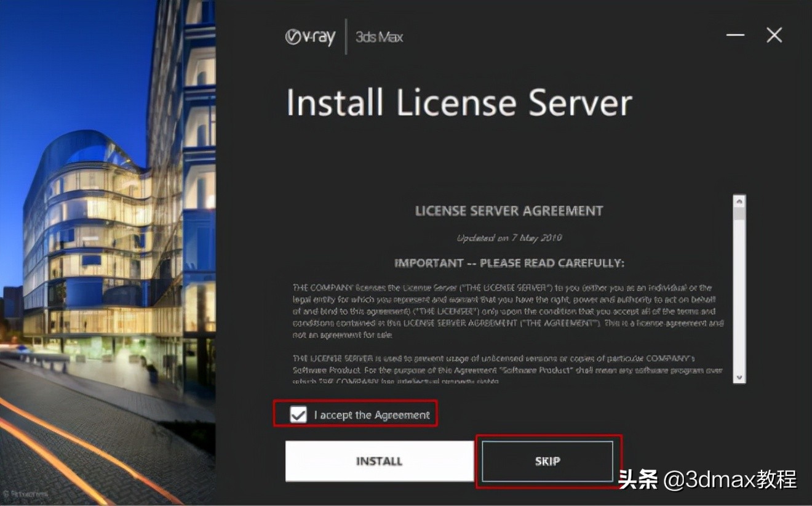Image resolution: width=812 pixels, height=506 pixels.
Task: Click the Updated on 7 May 2010 text
Action: tap(509, 238)
